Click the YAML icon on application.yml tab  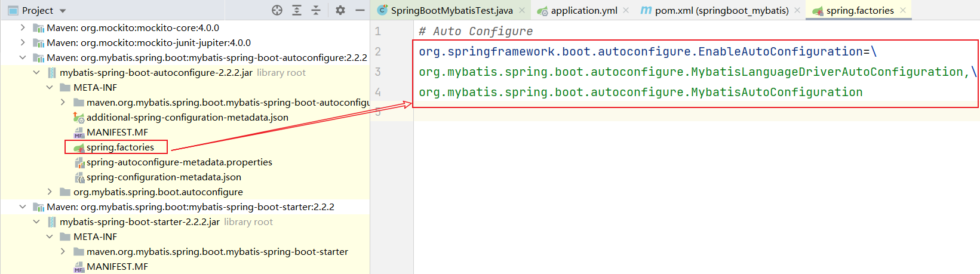542,11
